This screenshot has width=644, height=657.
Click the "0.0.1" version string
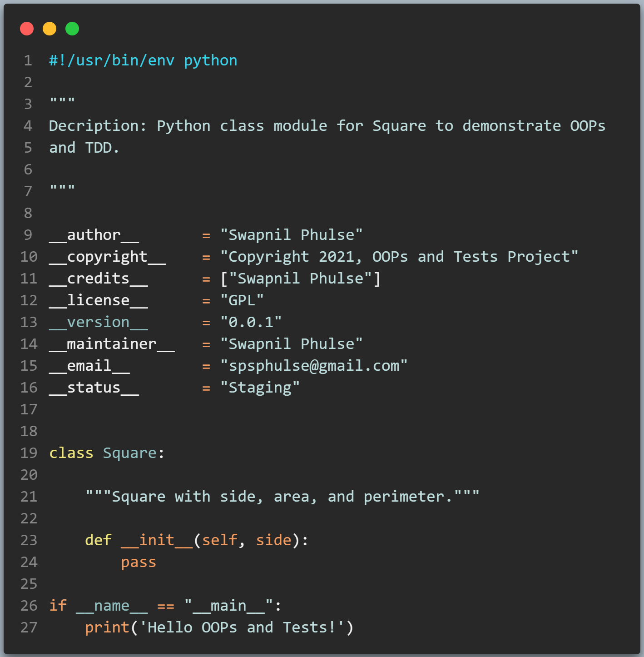pyautogui.click(x=251, y=322)
